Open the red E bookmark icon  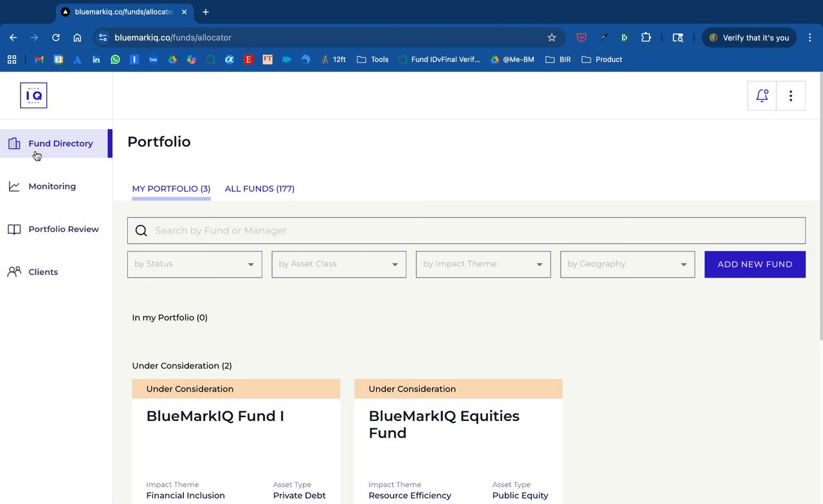click(x=248, y=59)
